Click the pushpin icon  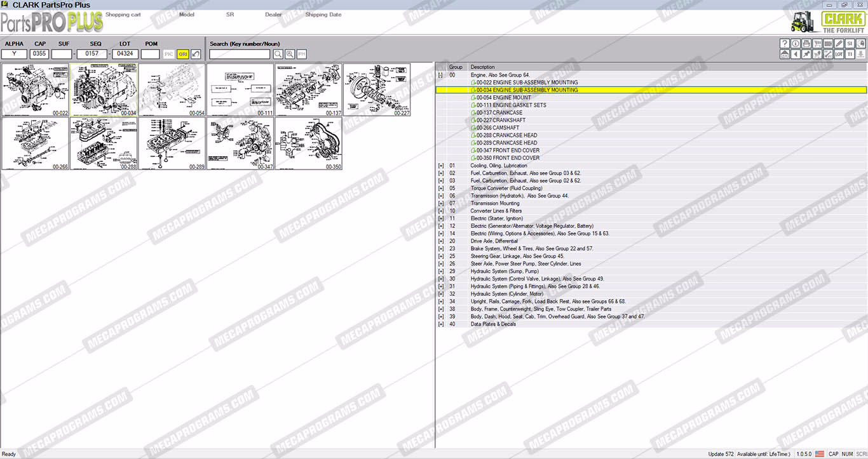click(x=806, y=54)
